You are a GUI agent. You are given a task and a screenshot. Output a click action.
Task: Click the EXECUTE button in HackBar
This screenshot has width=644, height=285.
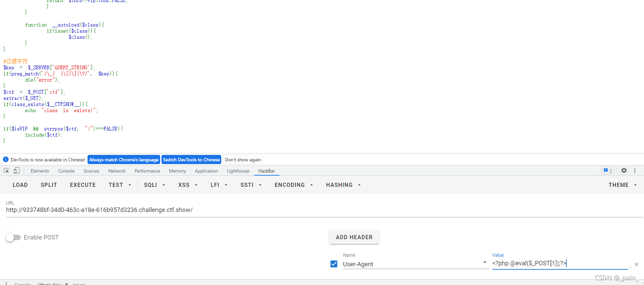[x=83, y=185]
